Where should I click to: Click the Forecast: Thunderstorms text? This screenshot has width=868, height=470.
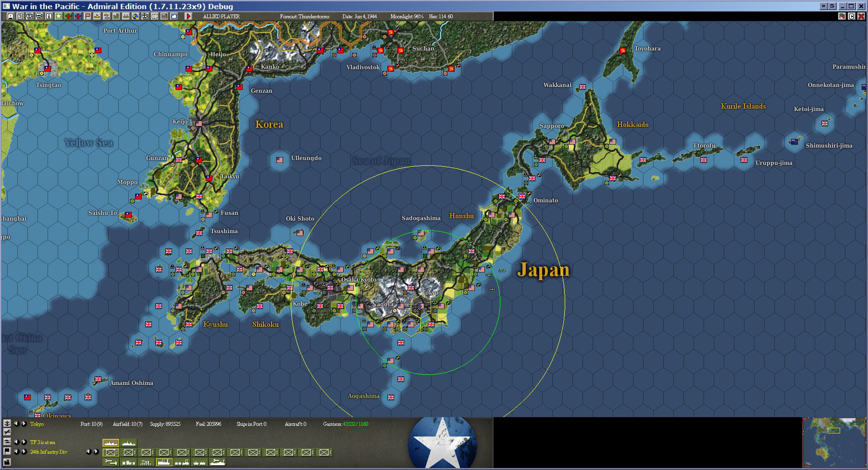pyautogui.click(x=305, y=16)
